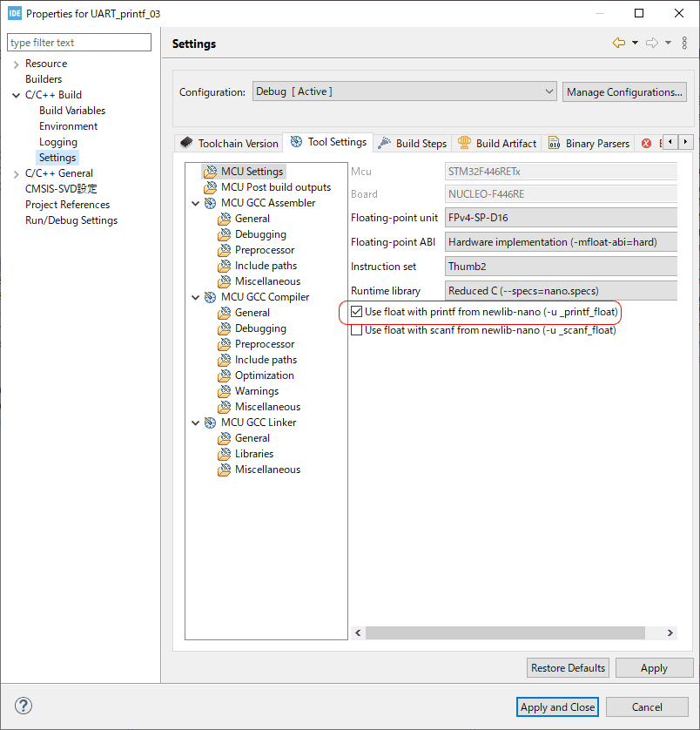Image resolution: width=700 pixels, height=730 pixels.
Task: Click the MCU Settings tree icon
Action: pos(211,172)
